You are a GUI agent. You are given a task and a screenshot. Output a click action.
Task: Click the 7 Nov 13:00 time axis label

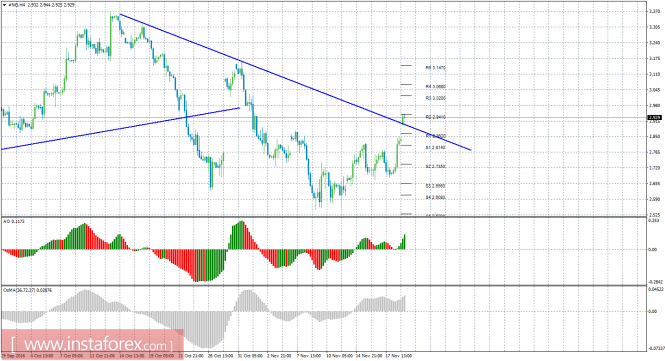(309, 356)
